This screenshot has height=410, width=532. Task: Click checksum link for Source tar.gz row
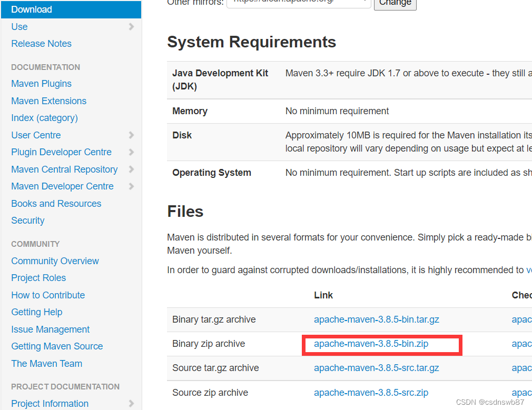pos(522,368)
